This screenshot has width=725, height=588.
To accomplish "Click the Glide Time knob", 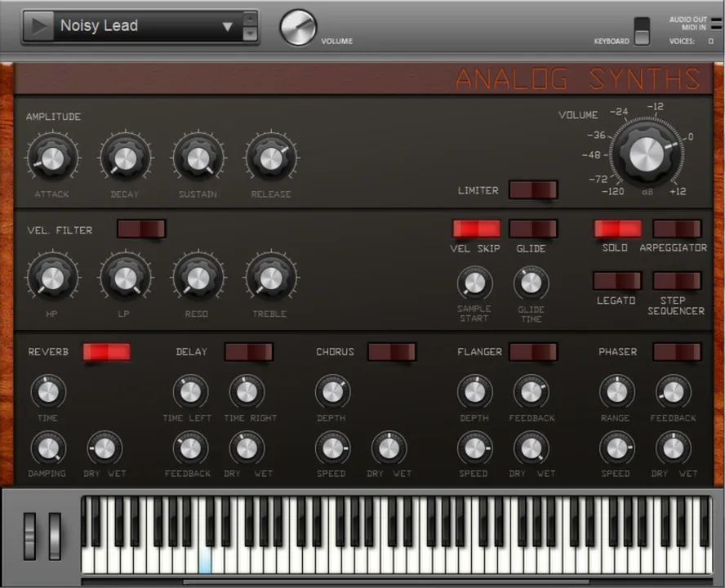I will 532,283.
